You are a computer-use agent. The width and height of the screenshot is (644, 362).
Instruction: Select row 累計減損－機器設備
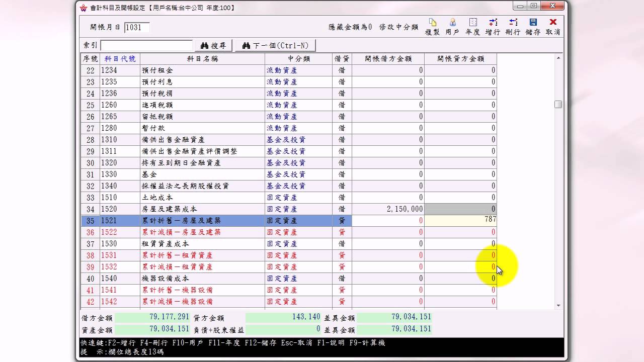pos(289,302)
